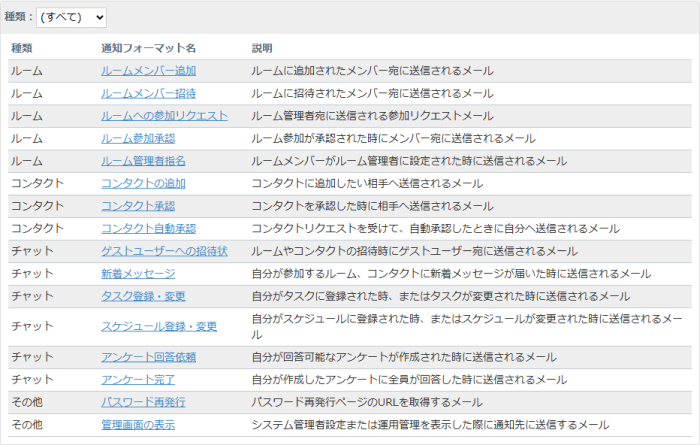
Task: Click the 通知フォーマット名 column header
Action: coord(148,48)
